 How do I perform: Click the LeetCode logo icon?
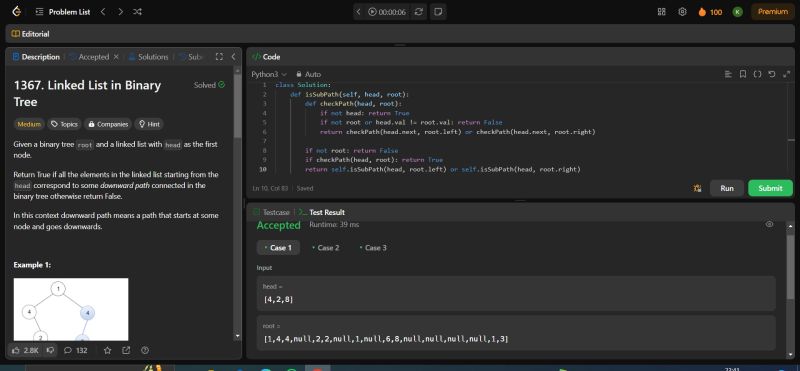tap(17, 11)
